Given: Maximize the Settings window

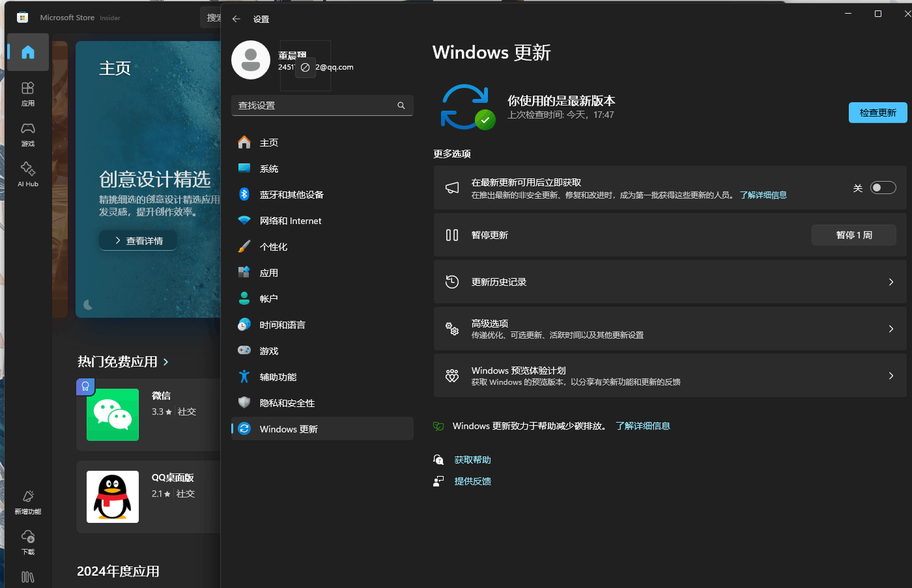Looking at the screenshot, I should (877, 14).
